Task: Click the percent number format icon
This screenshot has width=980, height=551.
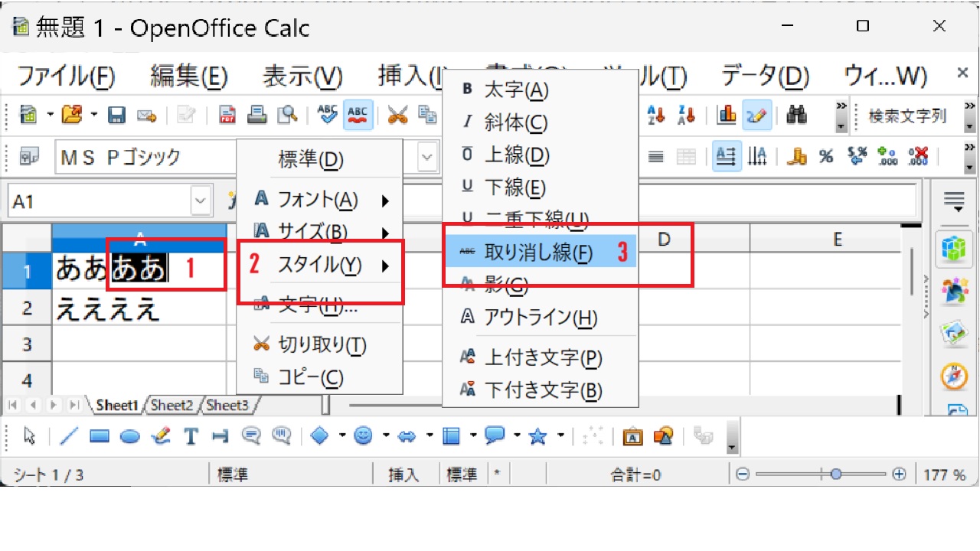Action: pyautogui.click(x=825, y=157)
